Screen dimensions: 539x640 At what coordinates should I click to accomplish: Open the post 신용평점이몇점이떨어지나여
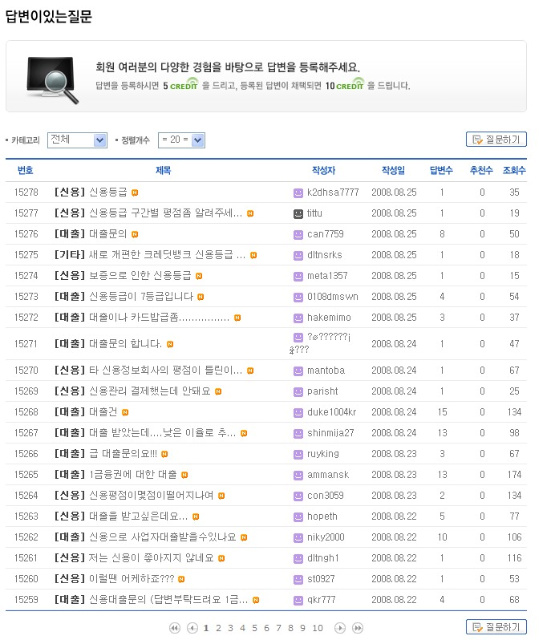[x=151, y=496]
